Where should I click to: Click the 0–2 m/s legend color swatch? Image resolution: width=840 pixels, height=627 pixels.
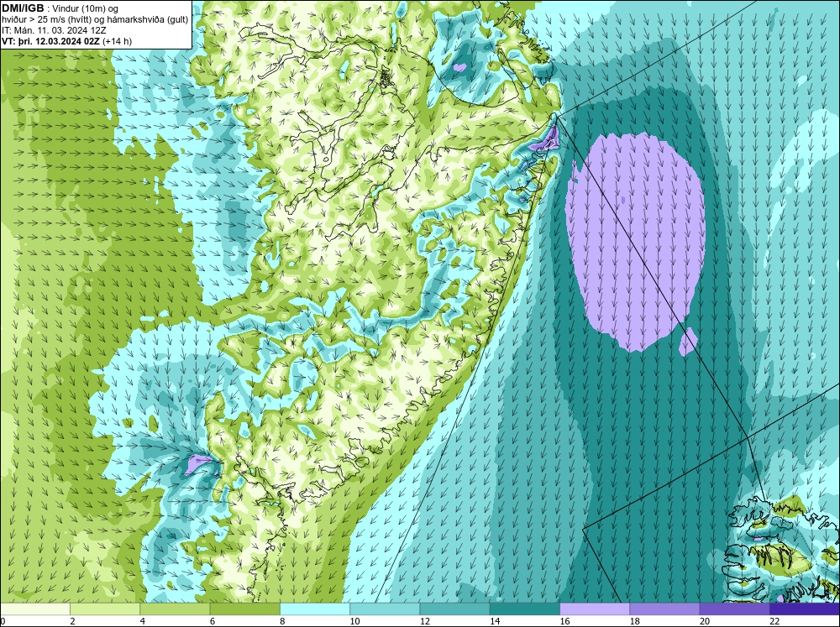tap(34, 609)
